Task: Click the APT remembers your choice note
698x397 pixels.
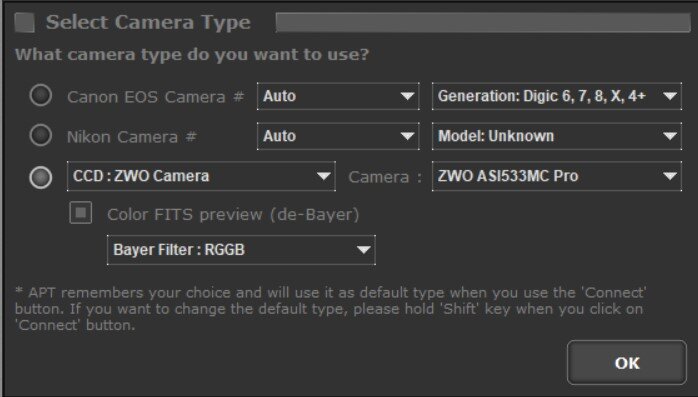Action: [331, 309]
